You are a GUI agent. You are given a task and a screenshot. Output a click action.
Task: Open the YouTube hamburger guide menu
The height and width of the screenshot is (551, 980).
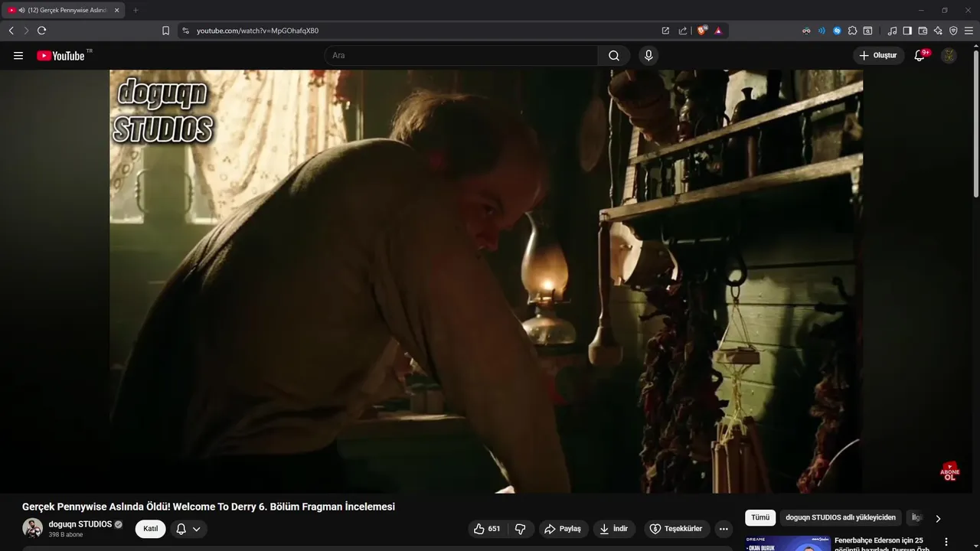click(x=18, y=56)
